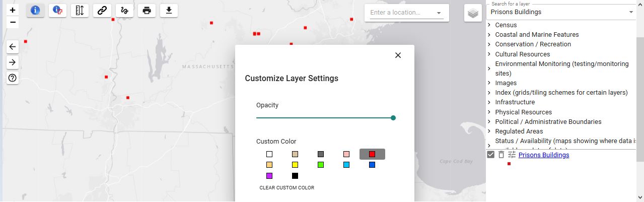Expand the Physical Resources category
Image resolution: width=644 pixels, height=202 pixels.
(489, 112)
